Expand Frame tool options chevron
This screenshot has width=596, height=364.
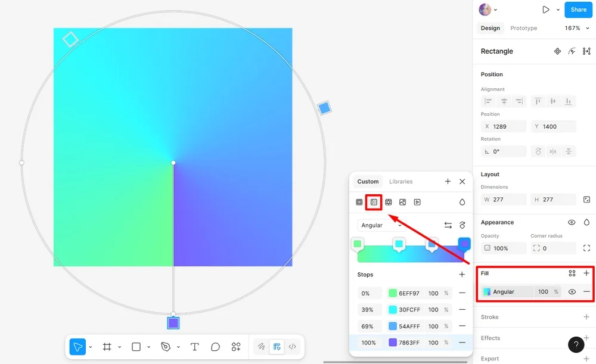click(119, 347)
